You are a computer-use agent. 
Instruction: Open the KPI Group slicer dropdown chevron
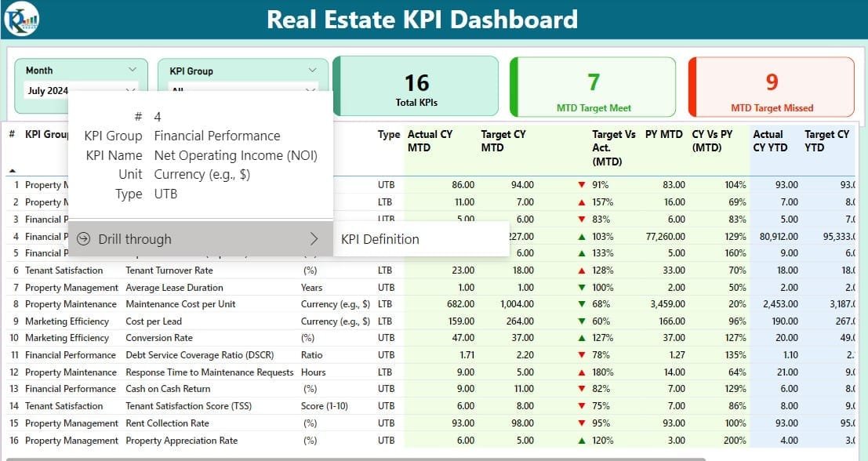[x=312, y=71]
